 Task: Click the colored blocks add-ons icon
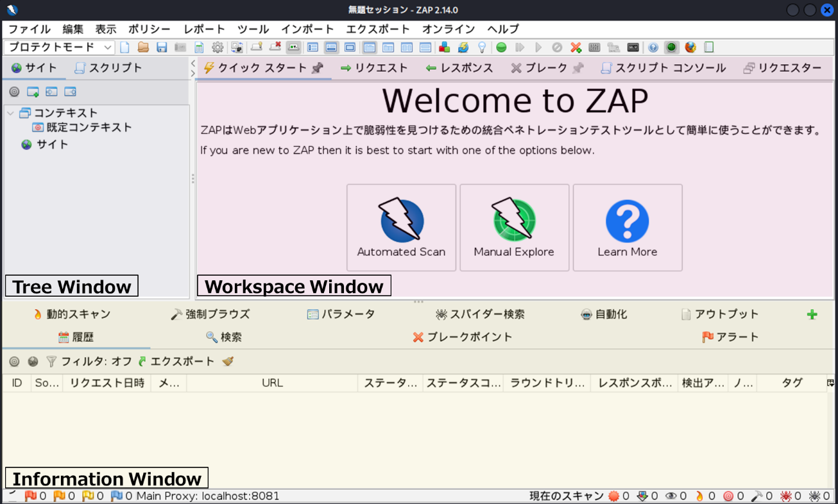444,47
